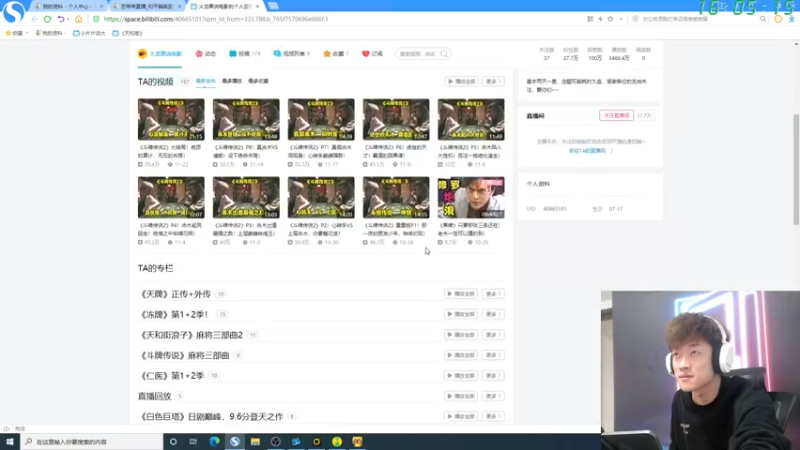Viewport: 800px width, 450px height.
Task: Sort videos by 最多播放
Action: (x=232, y=81)
